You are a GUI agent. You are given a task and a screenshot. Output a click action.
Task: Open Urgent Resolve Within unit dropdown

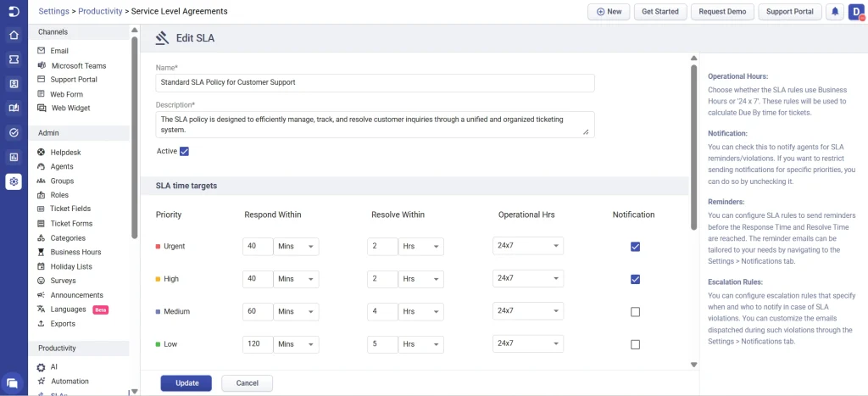[420, 247]
